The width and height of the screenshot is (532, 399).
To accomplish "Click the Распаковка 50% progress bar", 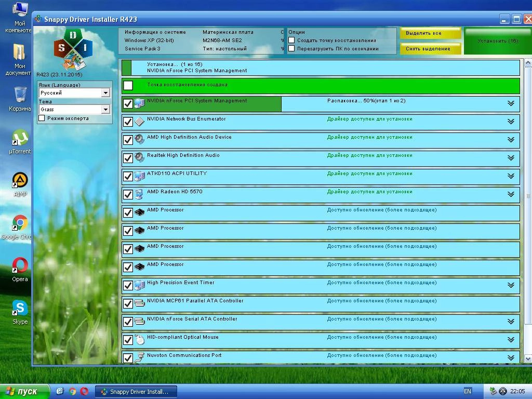I will (321, 103).
